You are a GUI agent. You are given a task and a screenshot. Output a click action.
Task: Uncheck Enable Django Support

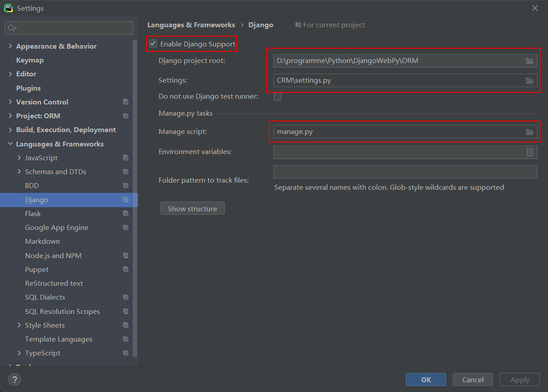(153, 44)
